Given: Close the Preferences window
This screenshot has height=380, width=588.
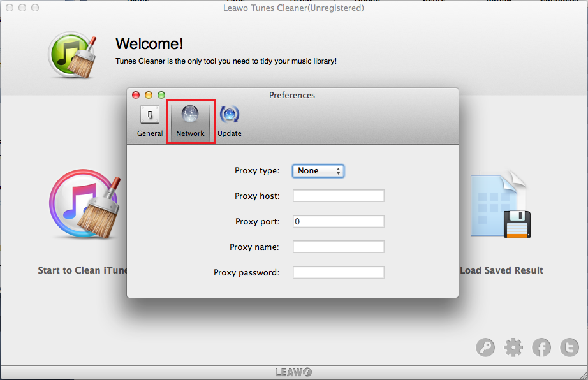Looking at the screenshot, I should (136, 95).
